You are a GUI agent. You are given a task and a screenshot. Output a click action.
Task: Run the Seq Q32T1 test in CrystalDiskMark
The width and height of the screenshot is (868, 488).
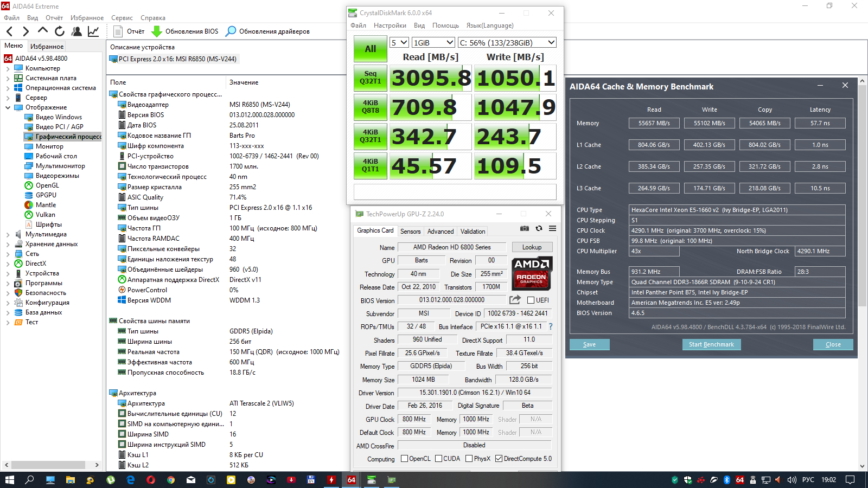(371, 78)
